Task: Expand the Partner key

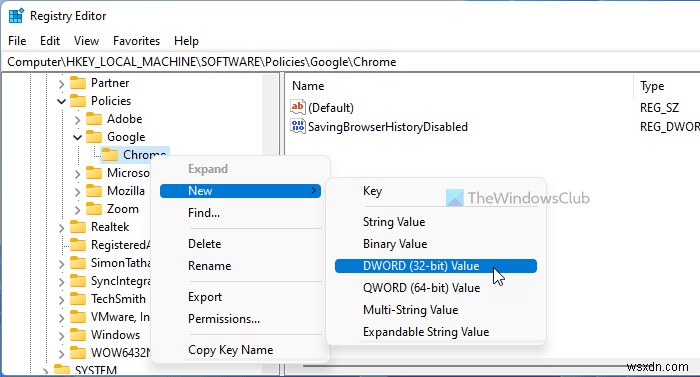Action: coord(61,84)
